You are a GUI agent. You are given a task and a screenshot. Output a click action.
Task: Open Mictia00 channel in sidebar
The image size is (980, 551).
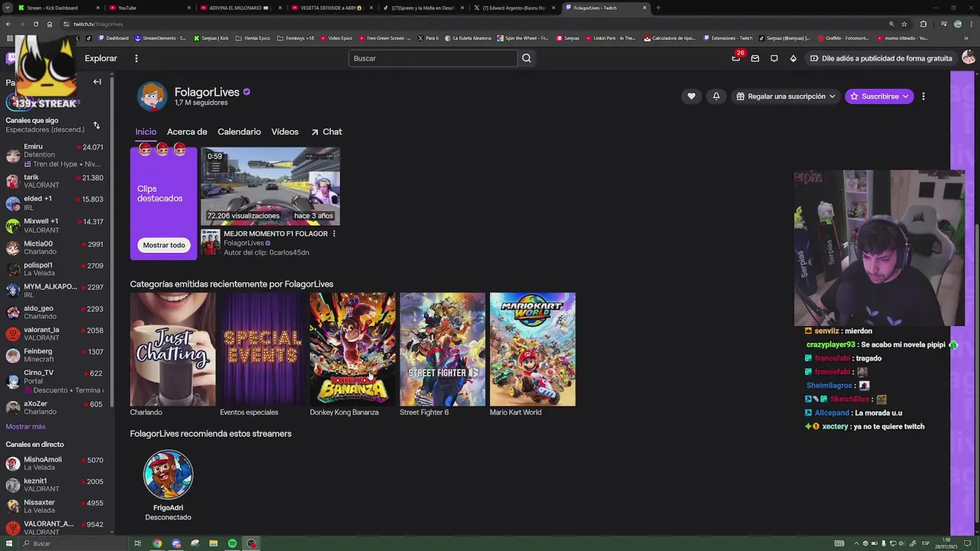click(x=55, y=248)
